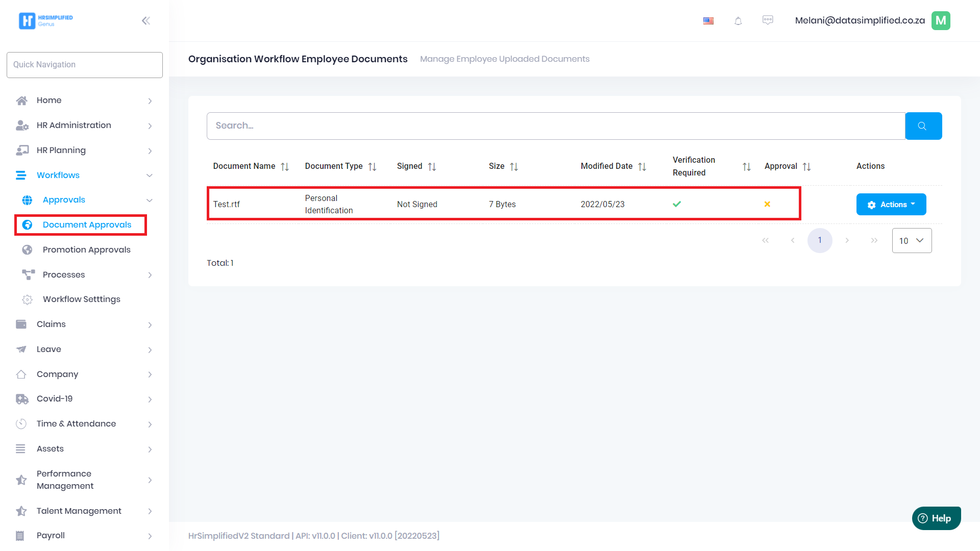
Task: Click the HRSimplified logo
Action: pos(46,21)
